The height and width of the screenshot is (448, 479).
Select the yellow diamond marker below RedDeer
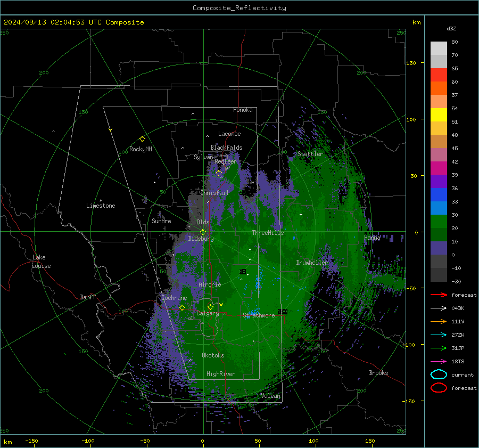pos(219,173)
